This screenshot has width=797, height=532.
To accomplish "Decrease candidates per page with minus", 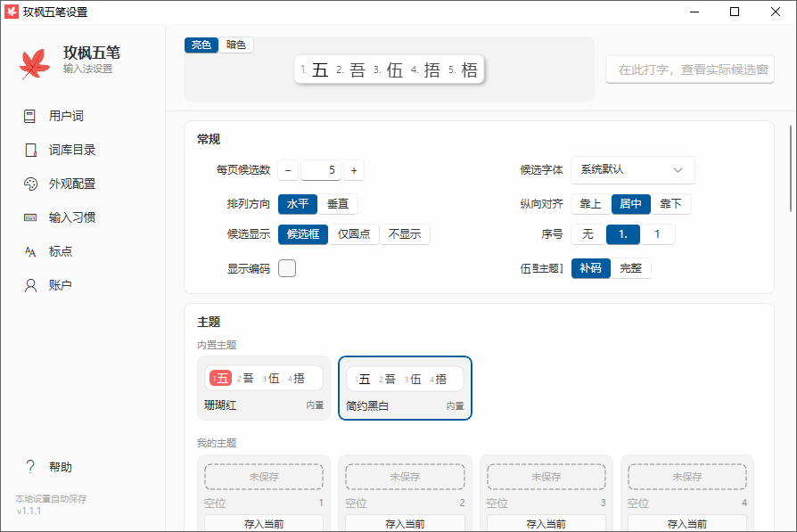I will (x=288, y=170).
